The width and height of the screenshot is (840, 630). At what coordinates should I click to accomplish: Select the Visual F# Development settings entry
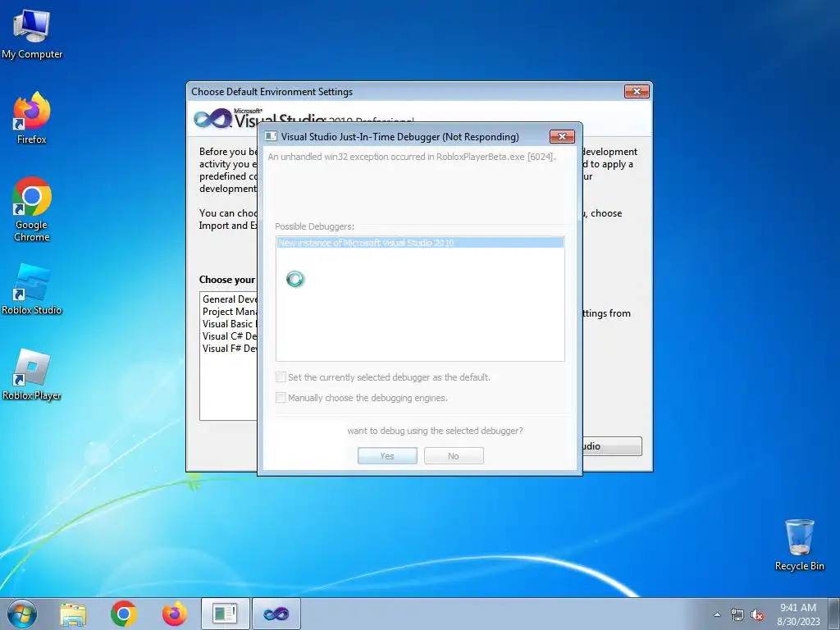[230, 348]
